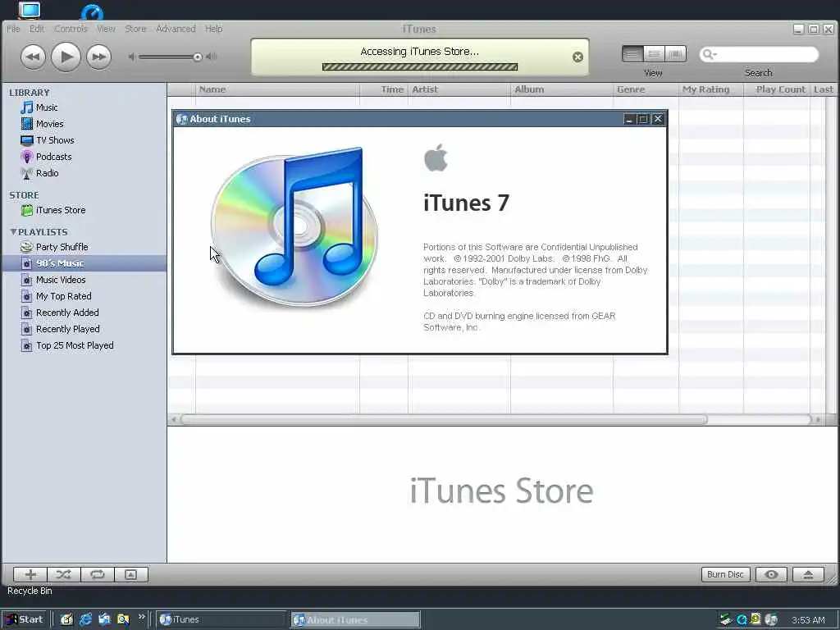
Task: Sort by Album column header
Action: (561, 89)
